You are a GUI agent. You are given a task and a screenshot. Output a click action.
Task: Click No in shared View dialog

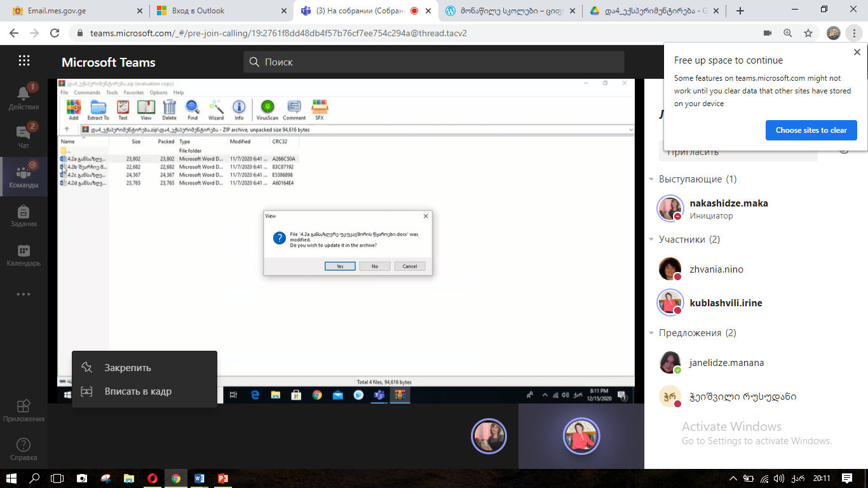pos(375,266)
